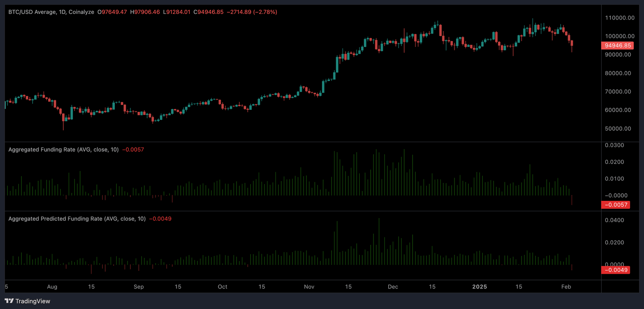Select the Coinalyze exchange label
644x309 pixels.
[82, 12]
